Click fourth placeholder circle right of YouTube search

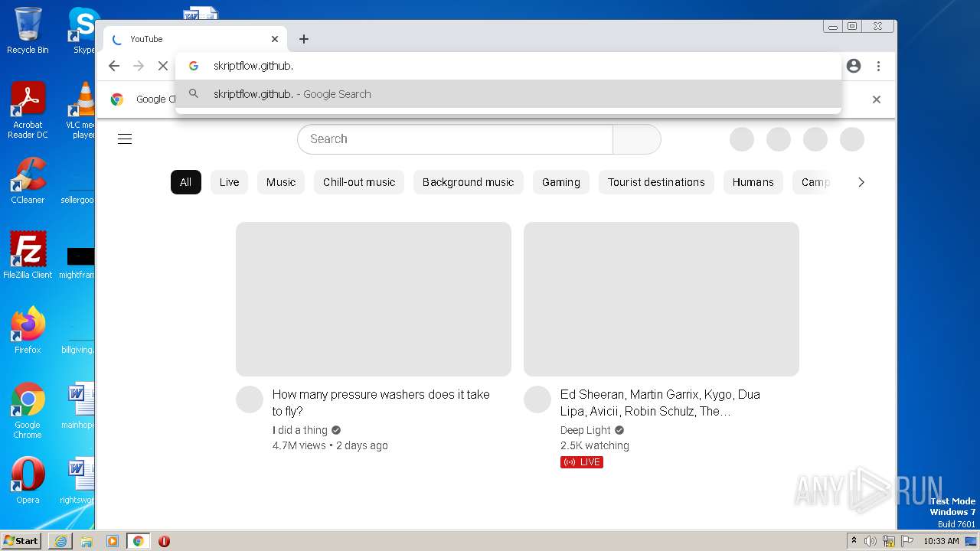852,139
